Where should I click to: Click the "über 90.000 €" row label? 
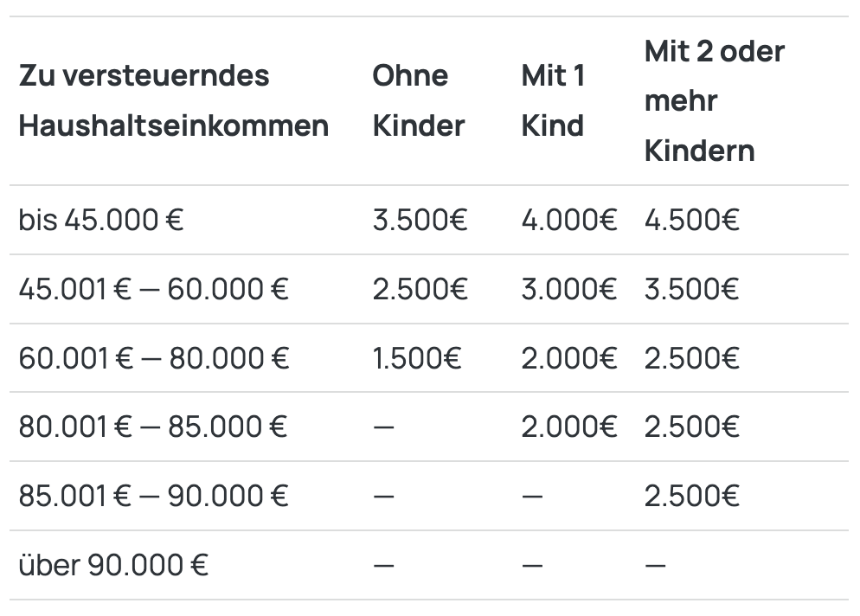click(x=113, y=565)
